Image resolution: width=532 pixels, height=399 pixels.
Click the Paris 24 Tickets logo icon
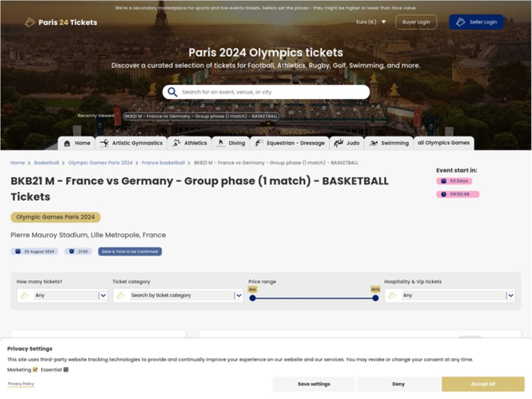click(30, 22)
